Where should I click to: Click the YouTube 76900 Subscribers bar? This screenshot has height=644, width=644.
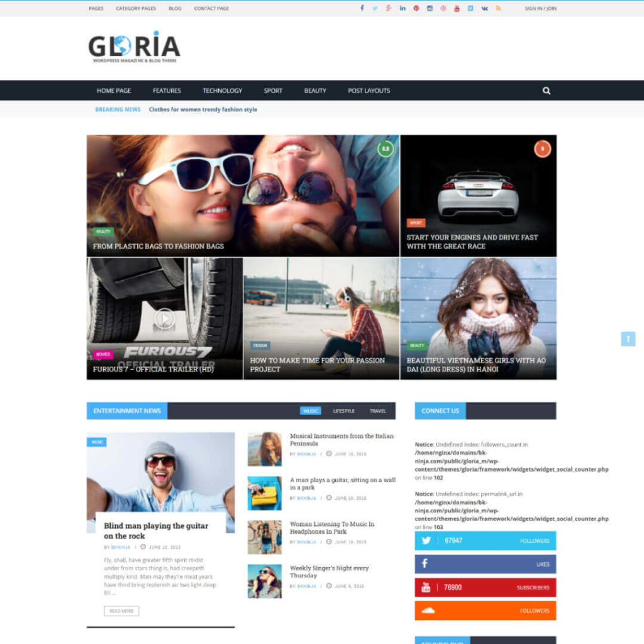pos(486,587)
